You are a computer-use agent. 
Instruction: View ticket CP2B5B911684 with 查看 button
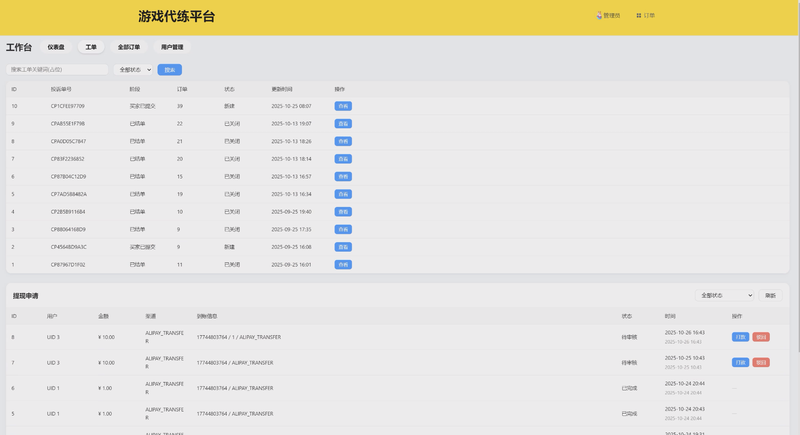pos(343,212)
